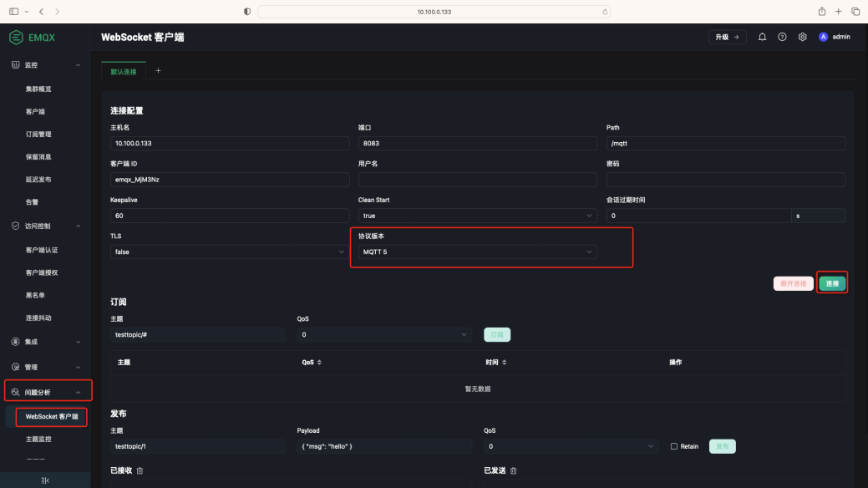
Task: Click the 升级 upgrade button
Action: [x=727, y=37]
